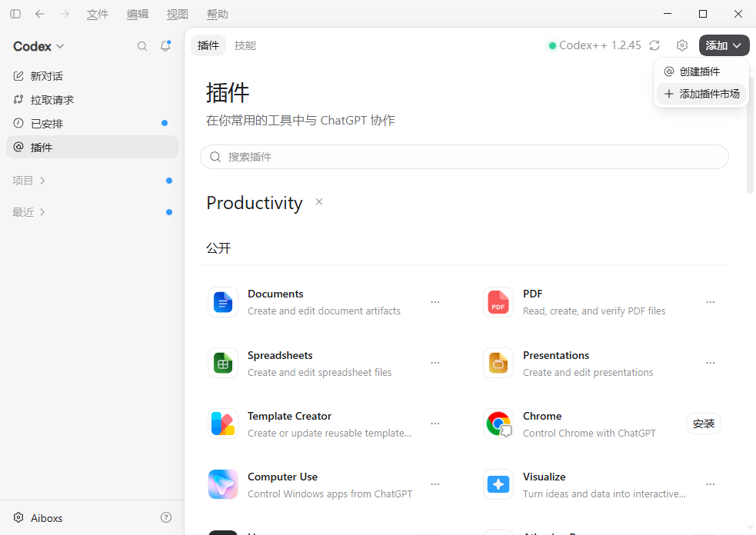Click the Productivity category heading
The height and width of the screenshot is (535, 756).
tap(255, 203)
